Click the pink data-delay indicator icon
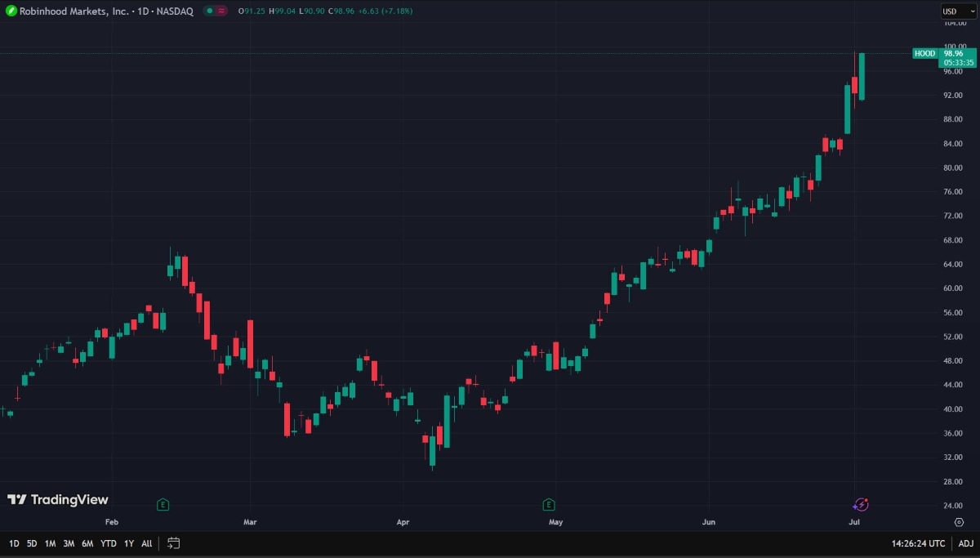 click(x=222, y=11)
